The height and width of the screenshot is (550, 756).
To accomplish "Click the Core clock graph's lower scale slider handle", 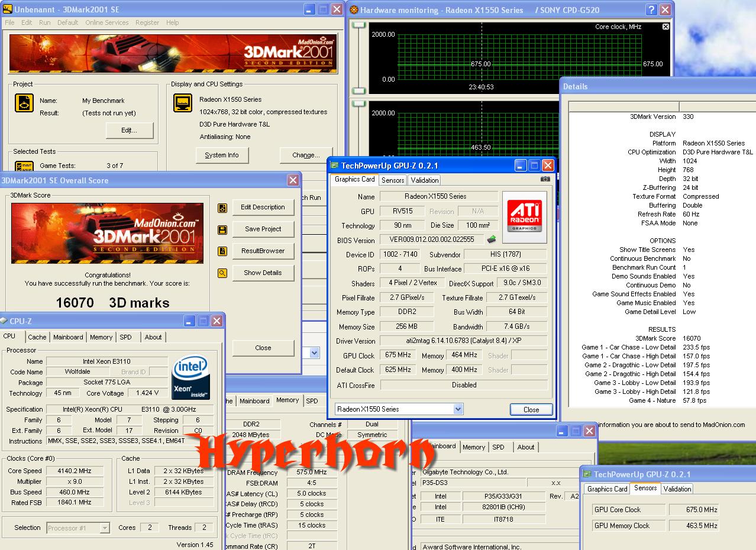I will click(359, 90).
